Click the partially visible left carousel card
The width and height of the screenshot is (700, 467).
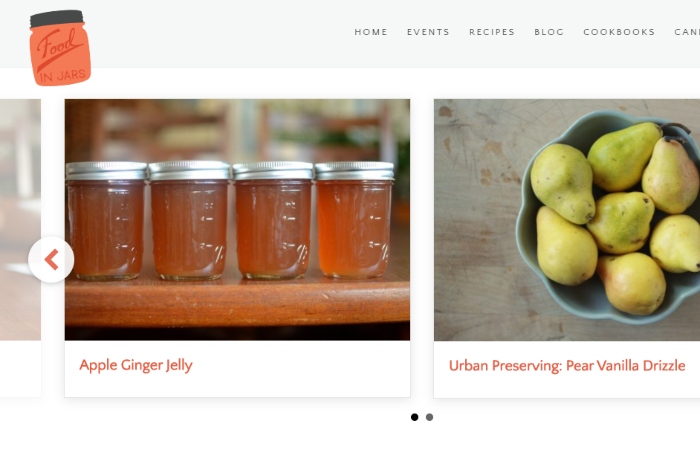click(20, 248)
